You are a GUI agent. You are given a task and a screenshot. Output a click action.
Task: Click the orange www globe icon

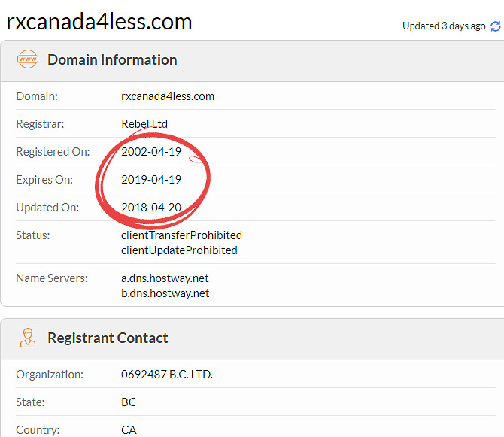(x=28, y=59)
